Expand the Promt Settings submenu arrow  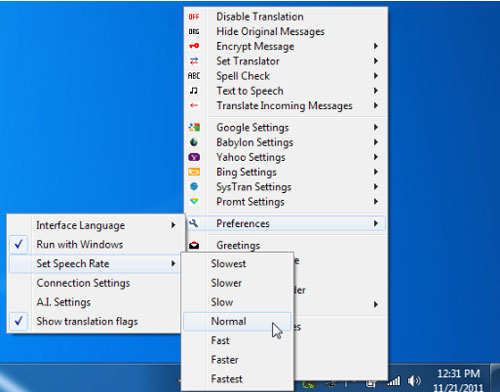point(376,201)
